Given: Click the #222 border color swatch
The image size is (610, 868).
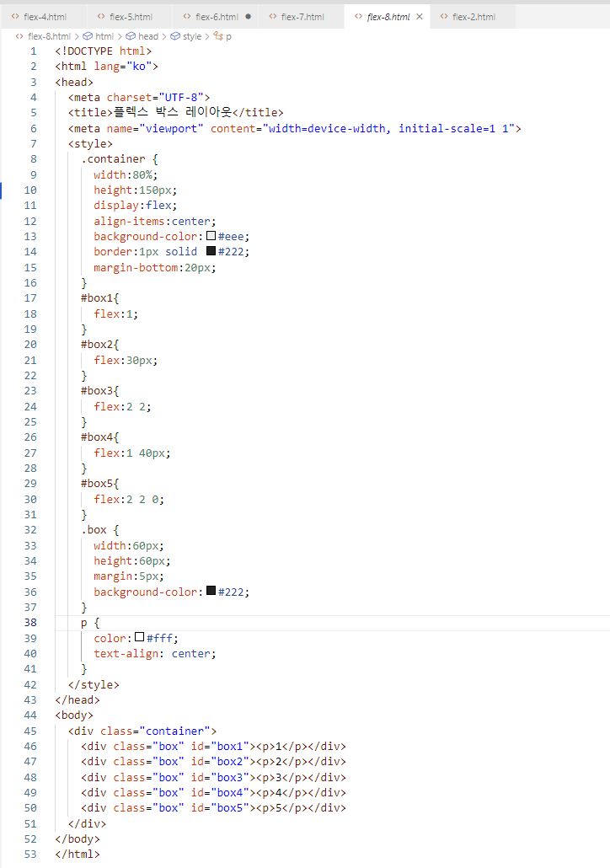Looking at the screenshot, I should pos(211,251).
